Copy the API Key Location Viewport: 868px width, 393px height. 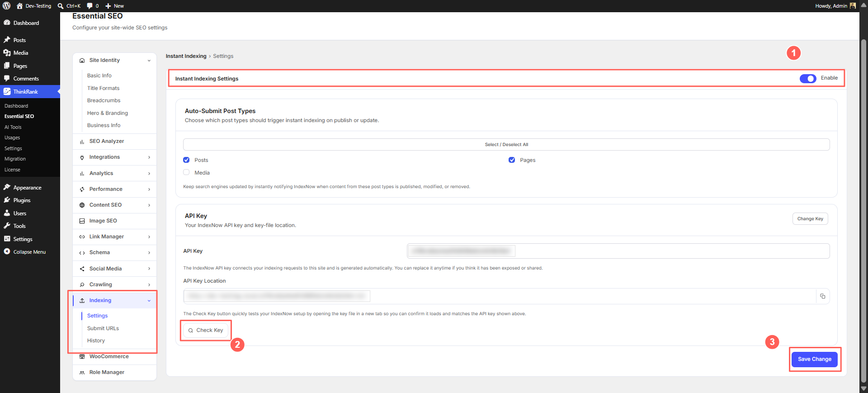[822, 296]
